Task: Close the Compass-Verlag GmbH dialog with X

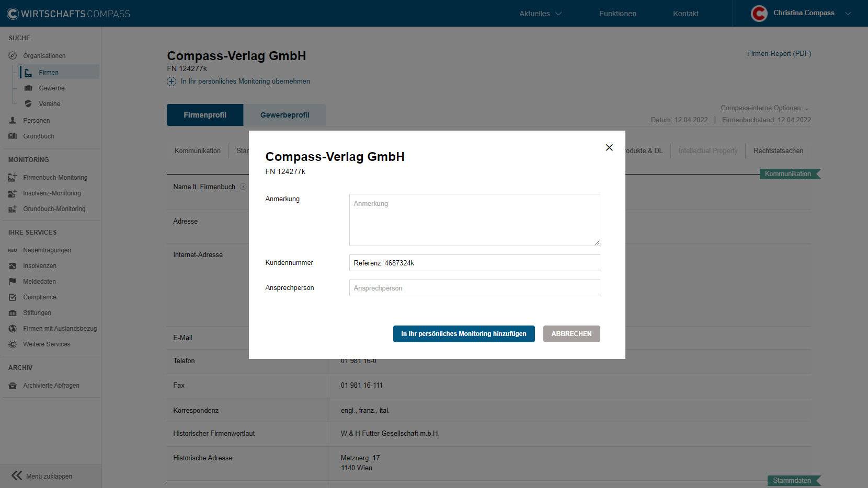Action: 609,147
